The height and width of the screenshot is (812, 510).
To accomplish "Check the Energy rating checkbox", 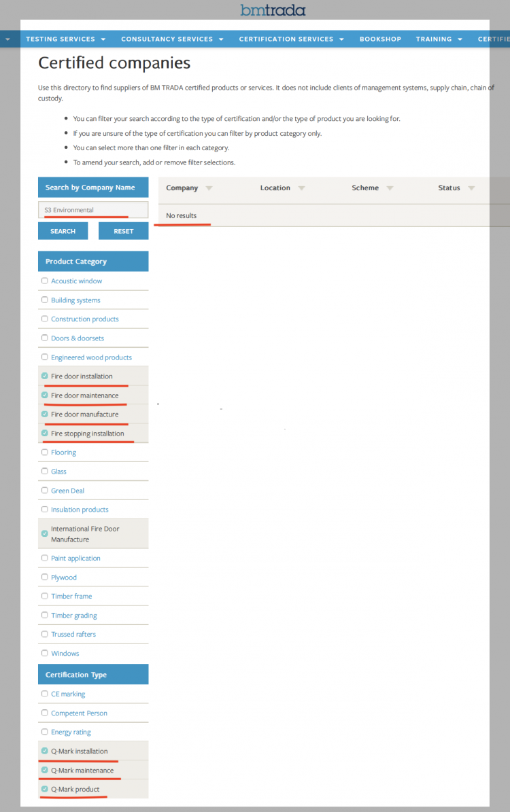I will [x=45, y=732].
